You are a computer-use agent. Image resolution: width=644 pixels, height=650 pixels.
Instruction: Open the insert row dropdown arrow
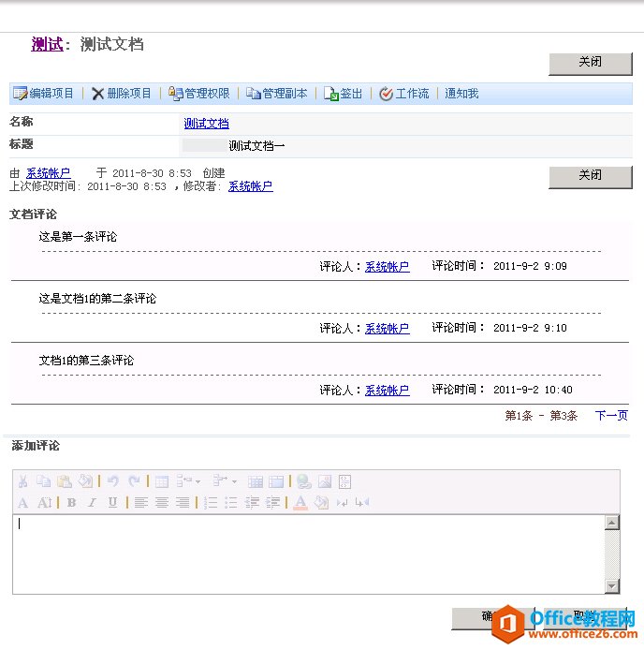click(198, 481)
